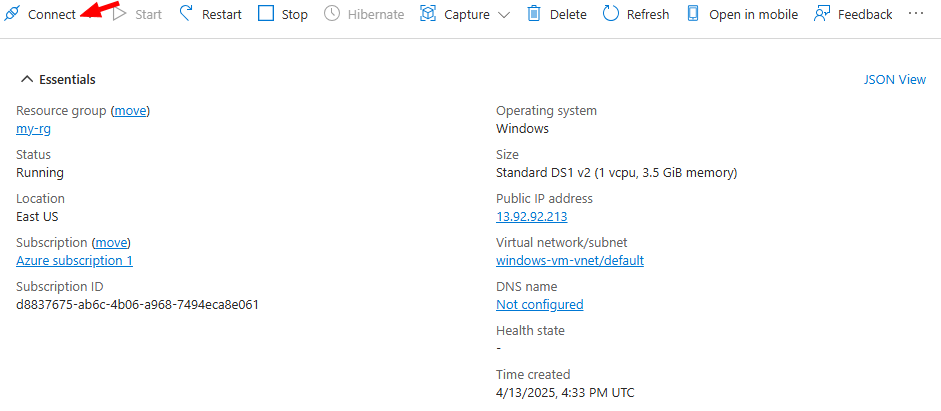This screenshot has width=941, height=411.
Task: Click the Stop square icon
Action: tap(265, 14)
